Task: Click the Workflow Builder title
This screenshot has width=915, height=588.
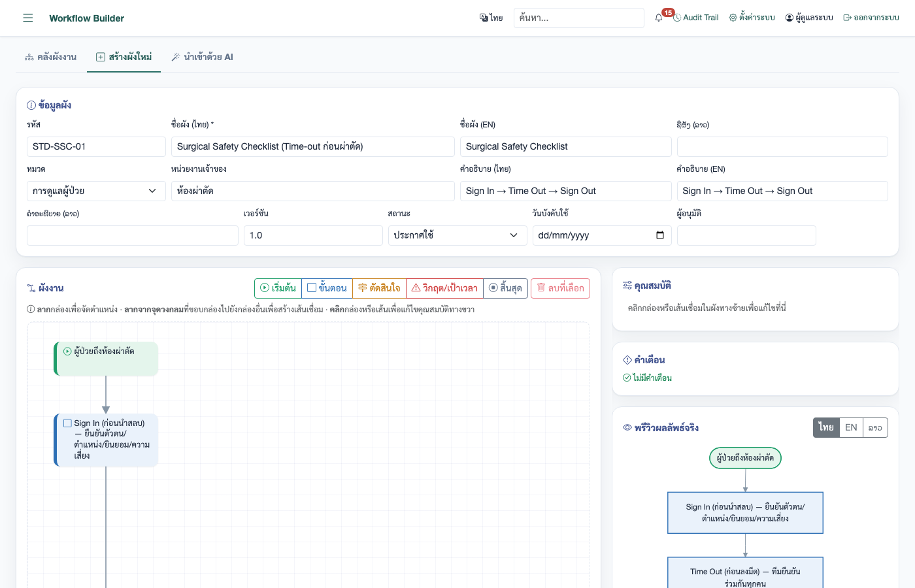Action: [x=87, y=18]
